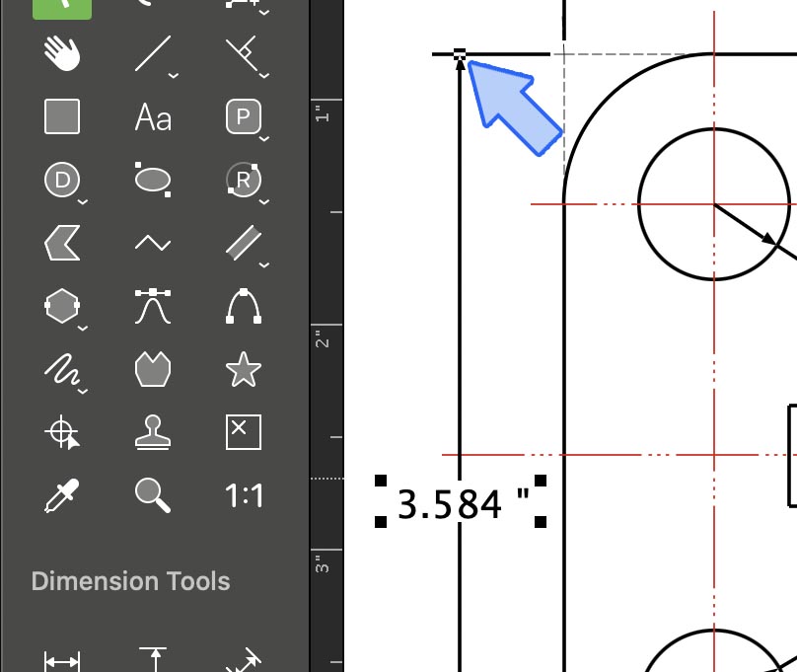Select the Hand pan tool
The height and width of the screenshot is (672, 797).
point(62,55)
